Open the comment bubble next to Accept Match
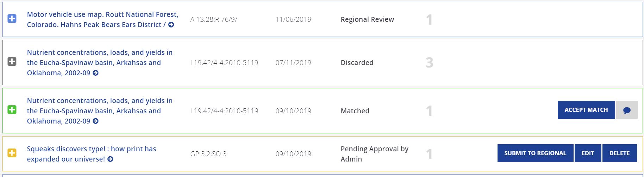The image size is (644, 177). pyautogui.click(x=627, y=110)
